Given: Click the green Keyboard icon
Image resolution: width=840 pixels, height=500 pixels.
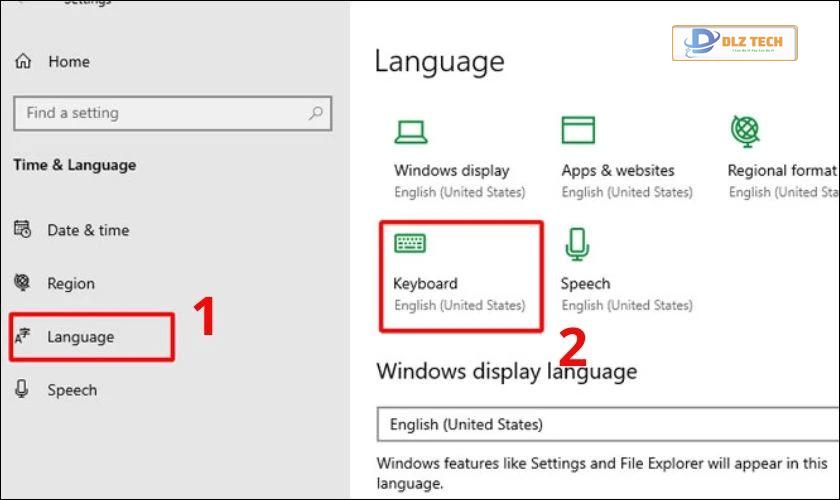Looking at the screenshot, I should point(410,243).
